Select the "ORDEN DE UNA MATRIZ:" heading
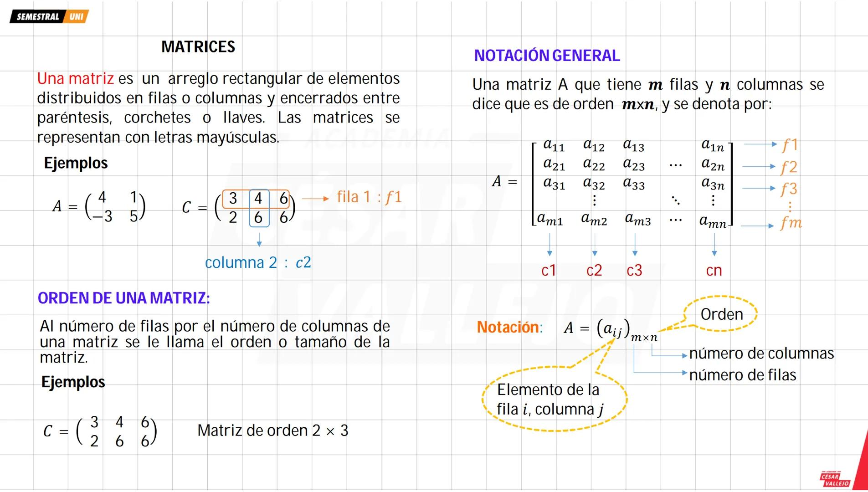868x492 pixels. click(123, 298)
